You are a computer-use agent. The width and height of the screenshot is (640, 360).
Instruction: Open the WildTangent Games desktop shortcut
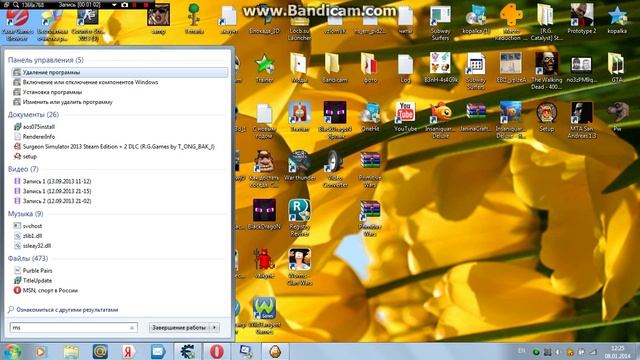264,316
